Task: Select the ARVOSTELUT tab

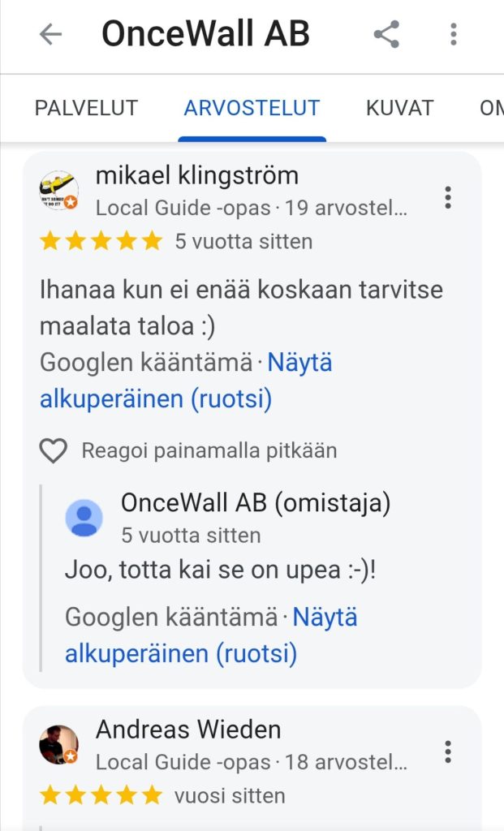Action: click(252, 108)
